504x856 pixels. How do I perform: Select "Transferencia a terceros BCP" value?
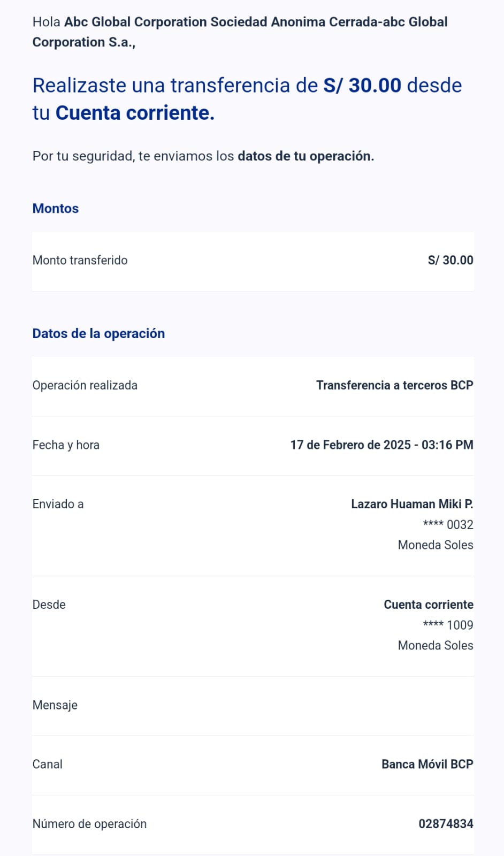(394, 386)
